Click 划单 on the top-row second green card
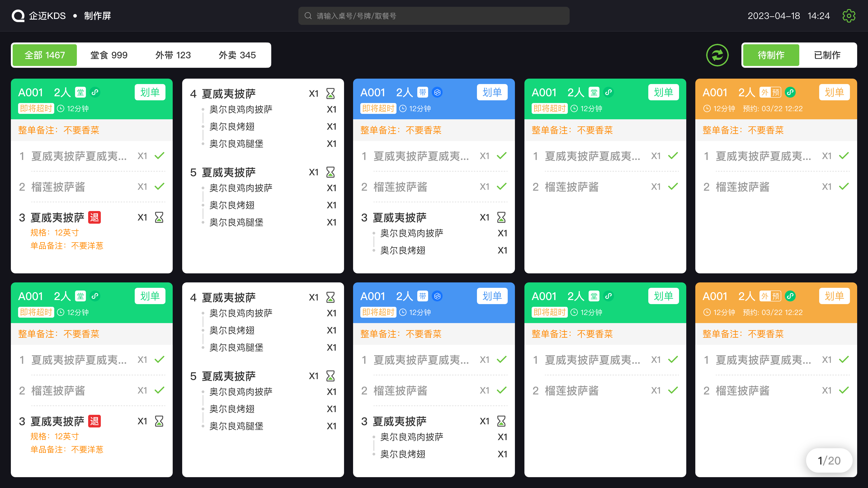This screenshot has width=868, height=488. [x=663, y=92]
